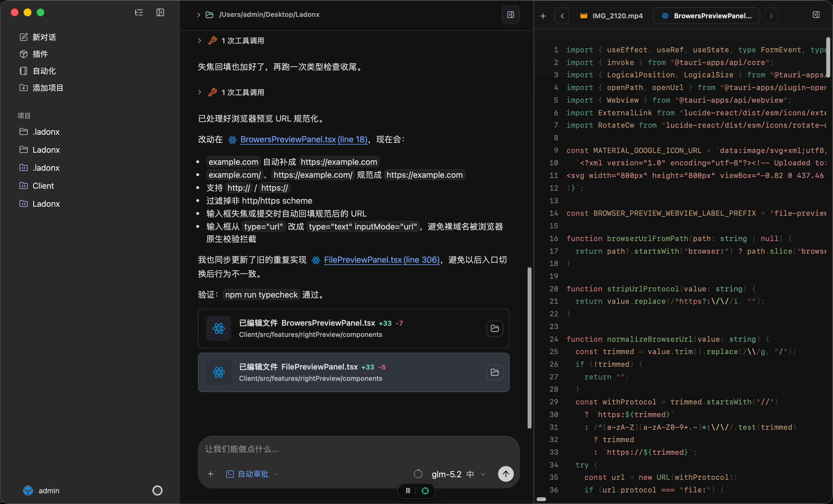
Task: Click the wrench icon of first tool call
Action: point(212,40)
